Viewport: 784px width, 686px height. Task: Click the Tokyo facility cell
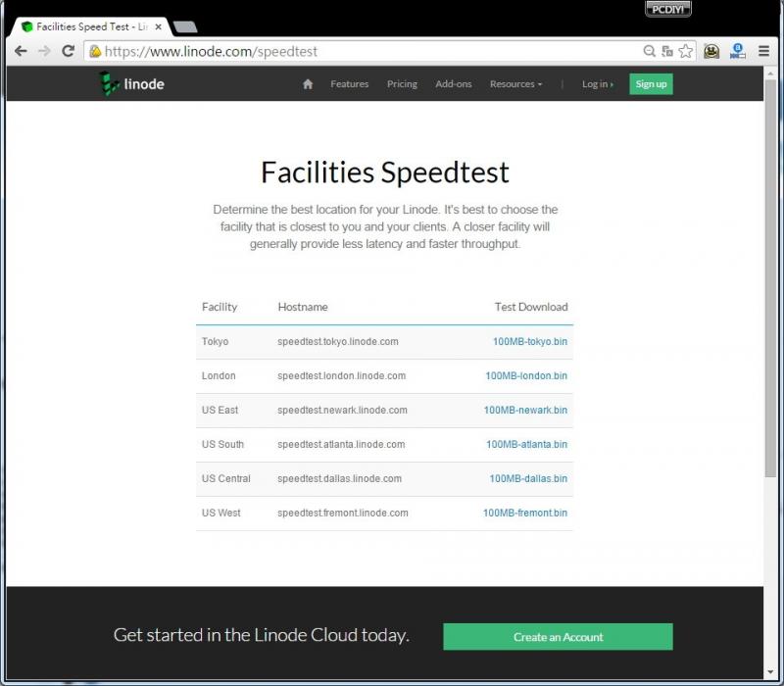215,341
